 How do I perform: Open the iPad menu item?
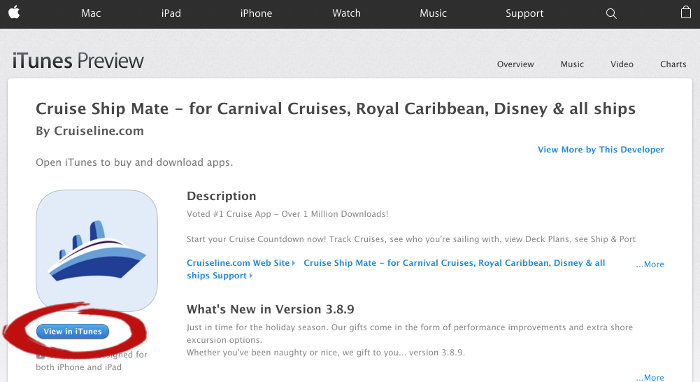click(171, 13)
